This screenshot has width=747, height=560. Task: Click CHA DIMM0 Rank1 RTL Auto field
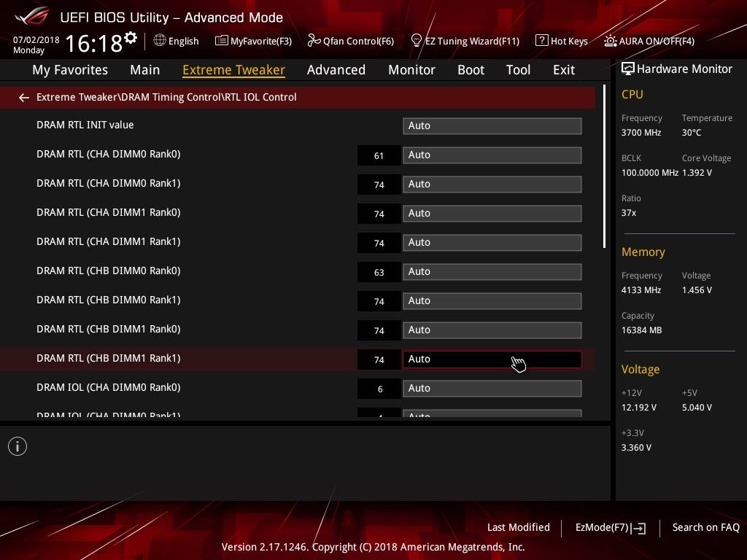(x=492, y=184)
